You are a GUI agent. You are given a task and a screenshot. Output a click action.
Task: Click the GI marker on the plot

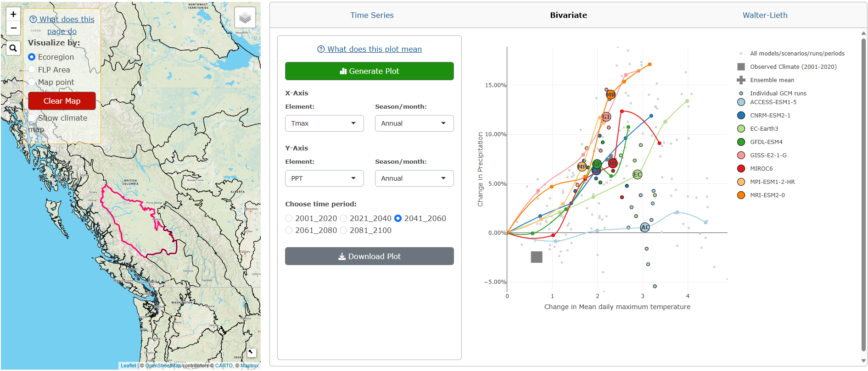tap(606, 117)
